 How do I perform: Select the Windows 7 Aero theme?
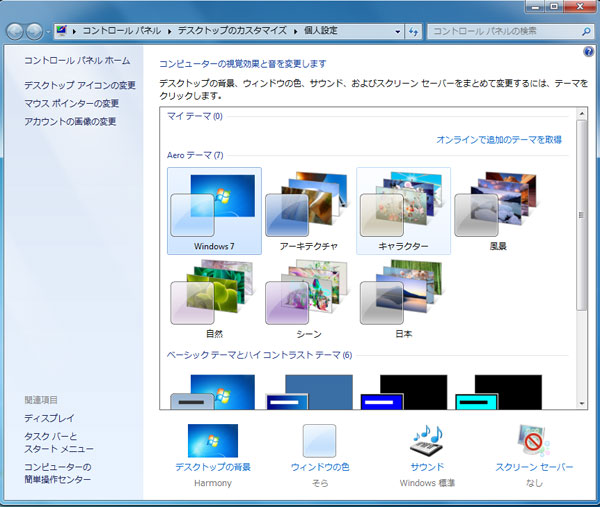[214, 211]
